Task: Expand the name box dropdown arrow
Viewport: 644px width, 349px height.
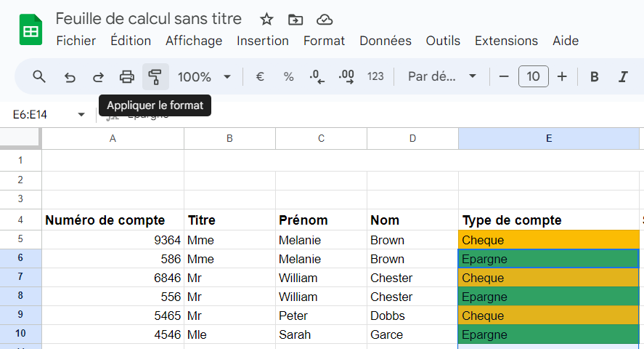Action: pos(81,115)
